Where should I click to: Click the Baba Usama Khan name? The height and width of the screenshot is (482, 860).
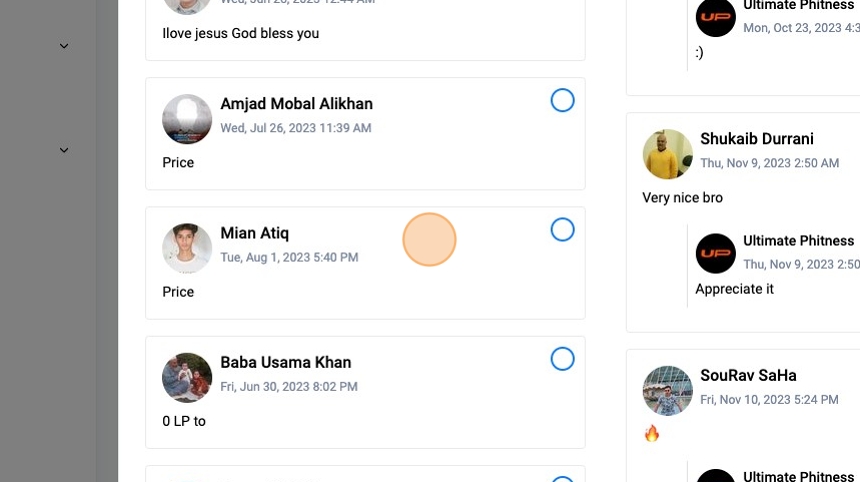pyautogui.click(x=285, y=362)
